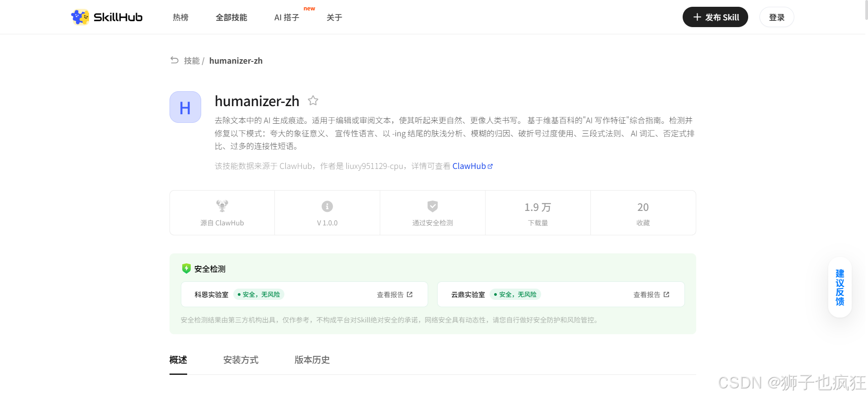Click the 发布 Skill button
This screenshot has height=397, width=868.
(x=715, y=17)
